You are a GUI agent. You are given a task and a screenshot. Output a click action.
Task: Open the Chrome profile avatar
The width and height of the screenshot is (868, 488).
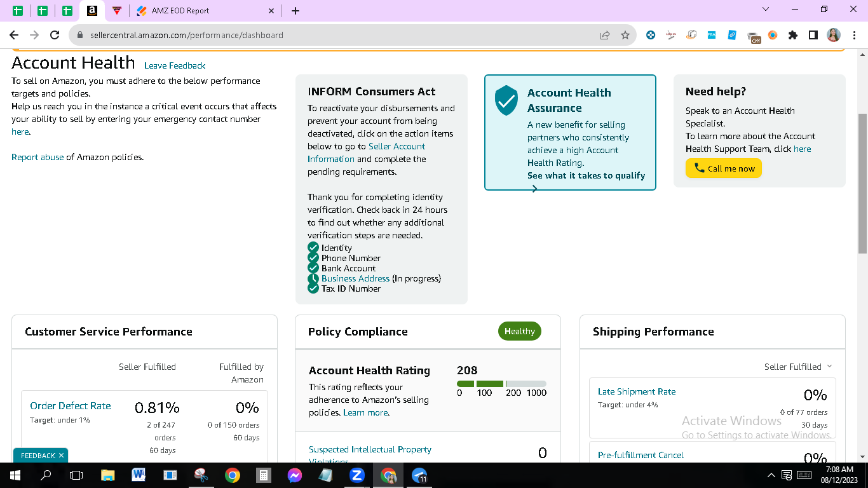[x=834, y=36]
